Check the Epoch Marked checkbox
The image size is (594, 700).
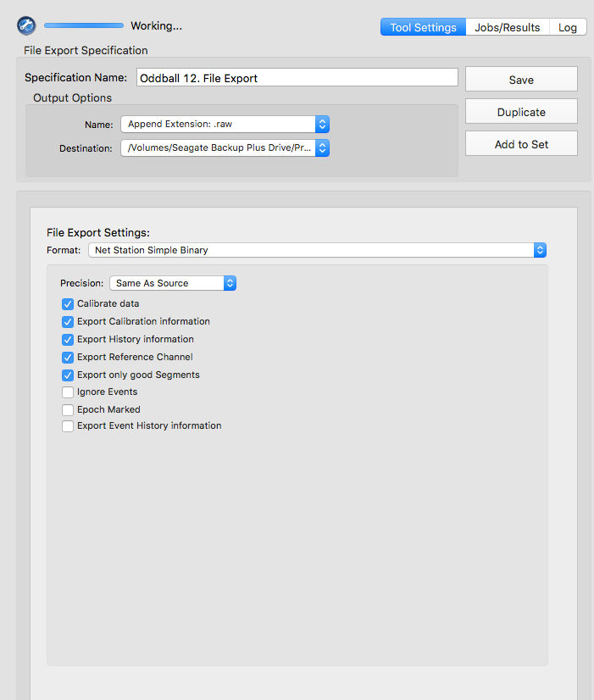[x=68, y=410]
